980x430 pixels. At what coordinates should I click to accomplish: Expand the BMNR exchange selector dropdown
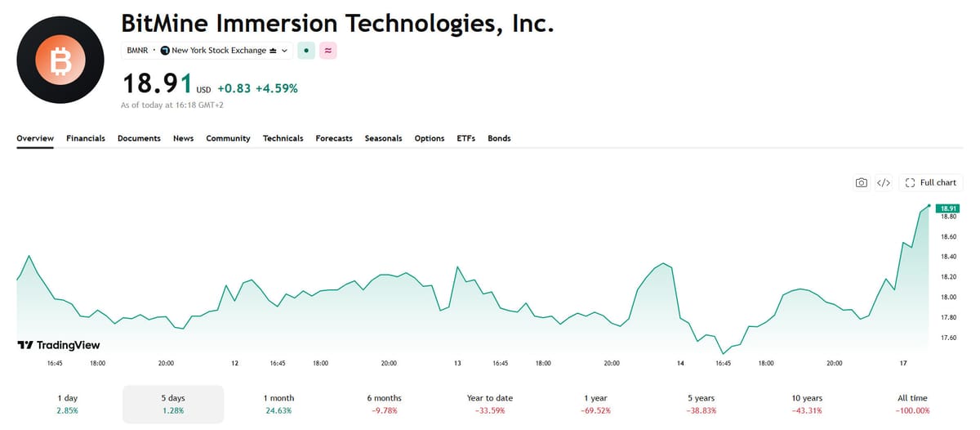(207, 51)
